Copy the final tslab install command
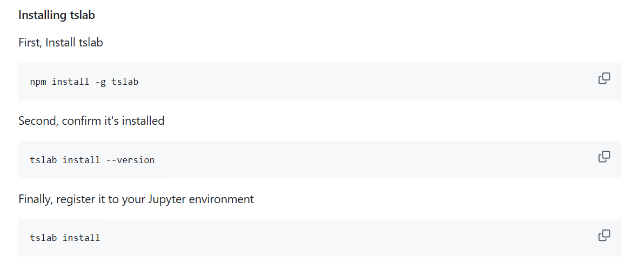The height and width of the screenshot is (269, 644). (x=604, y=235)
